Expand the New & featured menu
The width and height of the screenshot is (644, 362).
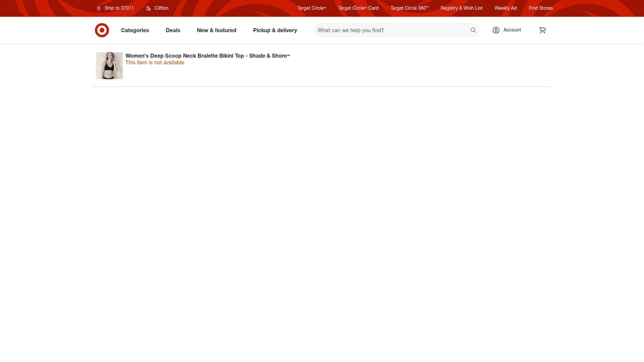216,31
